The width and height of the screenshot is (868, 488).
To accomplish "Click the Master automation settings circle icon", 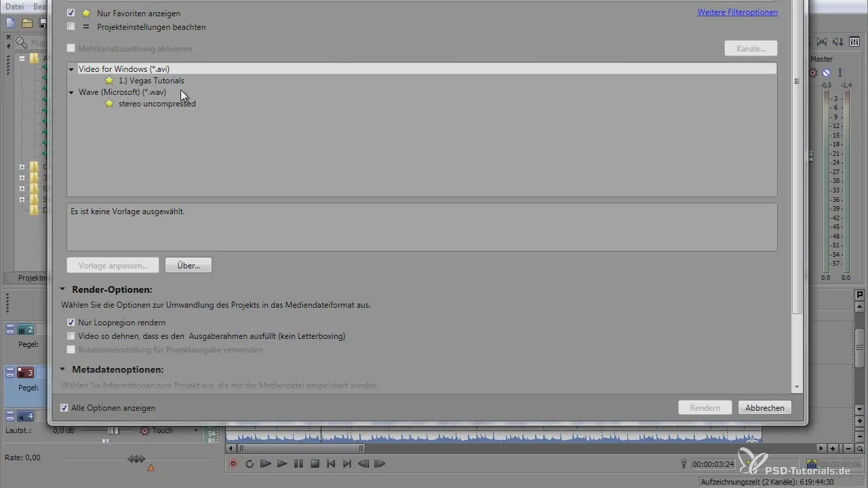I will point(827,73).
